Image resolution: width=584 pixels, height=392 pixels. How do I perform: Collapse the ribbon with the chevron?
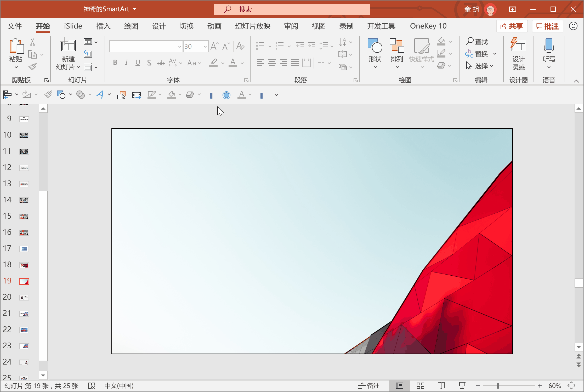pos(576,81)
